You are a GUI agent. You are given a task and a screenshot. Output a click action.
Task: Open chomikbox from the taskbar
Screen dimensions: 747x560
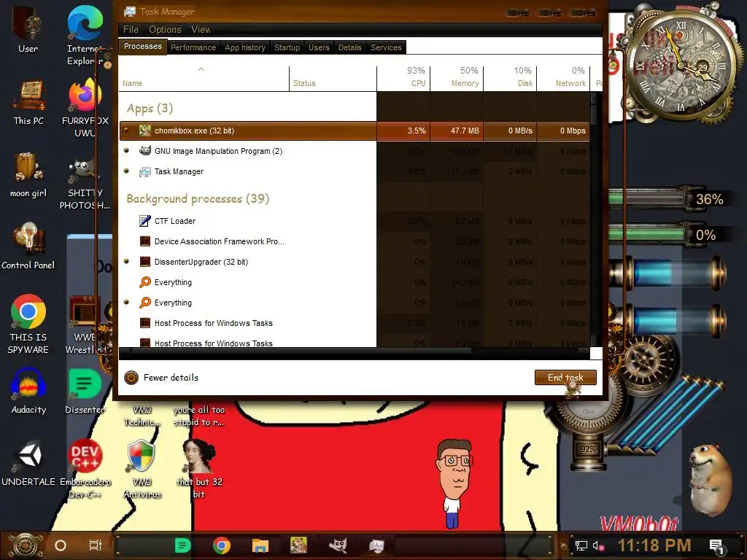click(298, 545)
